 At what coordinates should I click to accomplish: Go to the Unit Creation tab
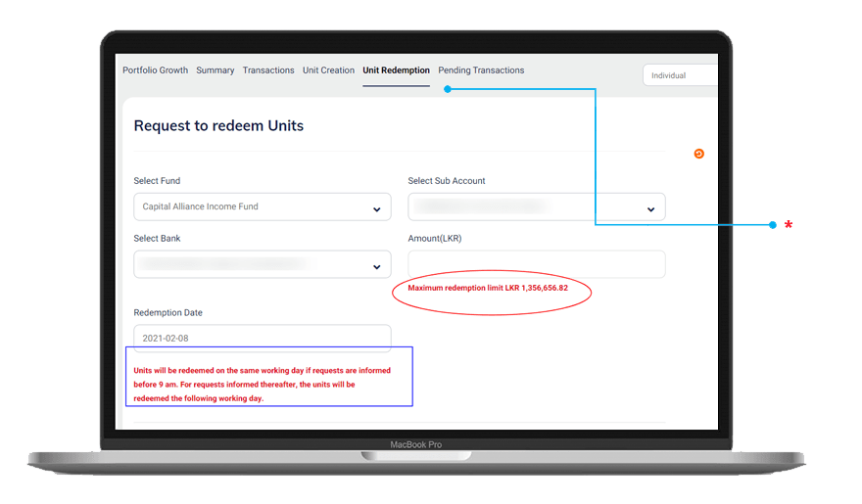tap(328, 70)
